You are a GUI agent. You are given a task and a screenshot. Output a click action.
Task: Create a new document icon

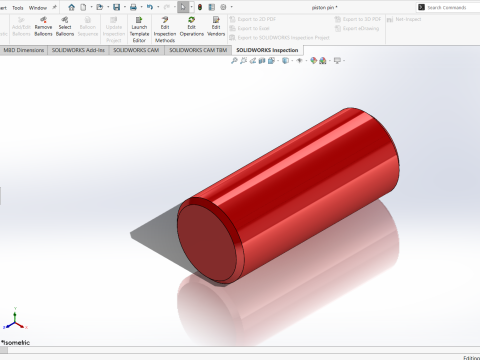[83, 7]
